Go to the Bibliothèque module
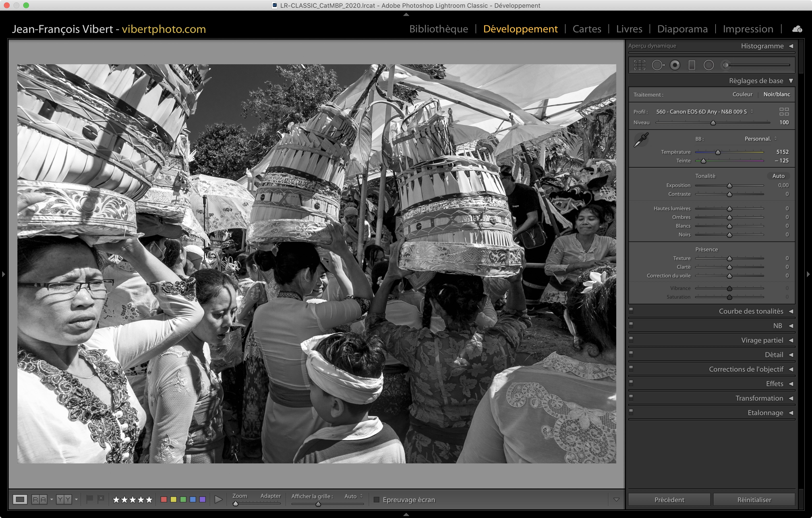812x518 pixels. (x=438, y=29)
